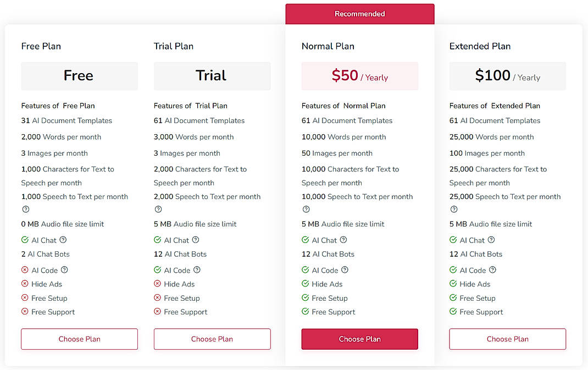588x370 pixels.
Task: Click the AI Code help icon in Extended Plan
Action: 491,270
